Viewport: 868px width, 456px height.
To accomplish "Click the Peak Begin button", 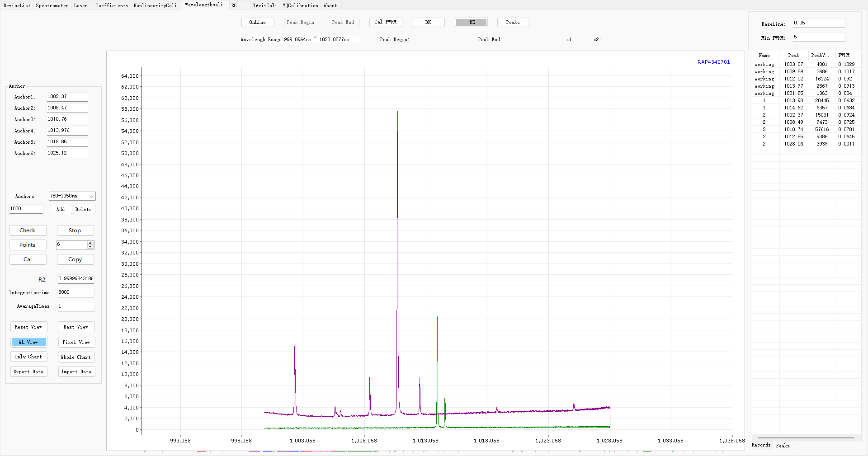I will click(301, 22).
